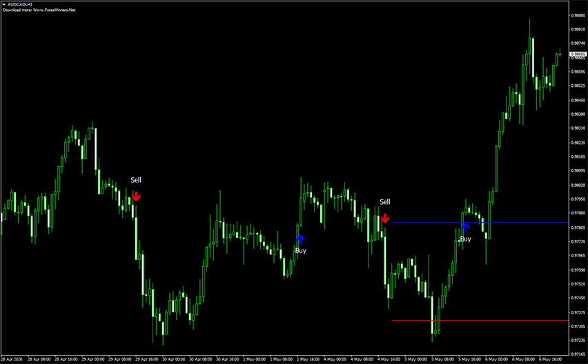The width and height of the screenshot is (588, 364).
Task: Click the 'Buy' text label below 1 May arrow
Action: [300, 250]
